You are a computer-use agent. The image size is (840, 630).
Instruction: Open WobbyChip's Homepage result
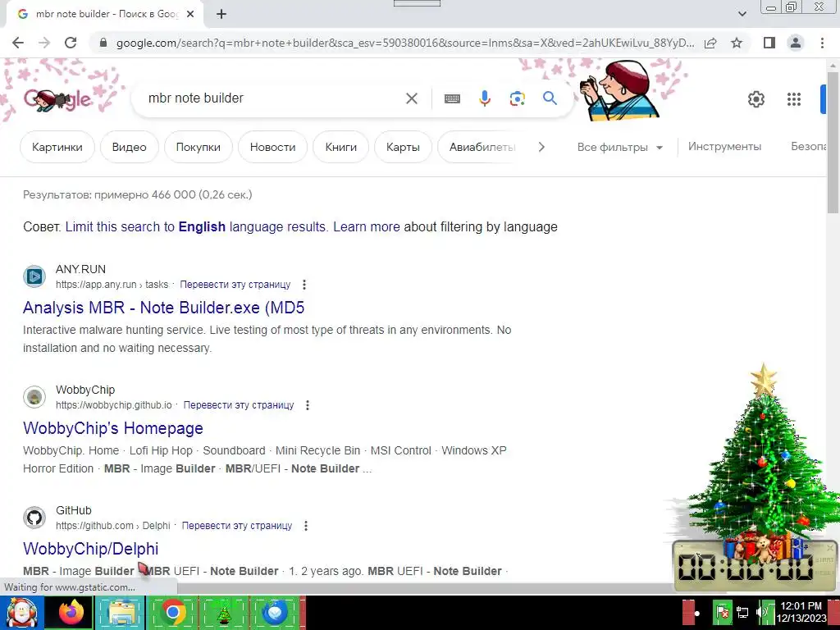113,428
